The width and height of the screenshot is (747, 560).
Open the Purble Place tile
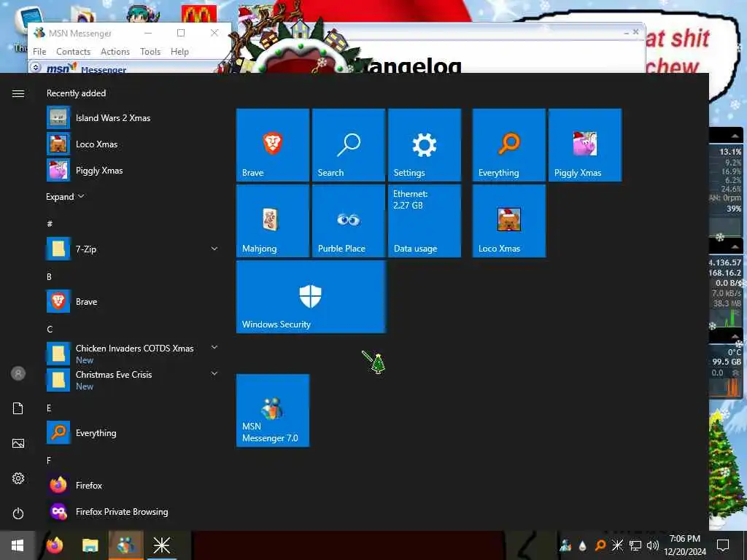(x=348, y=221)
